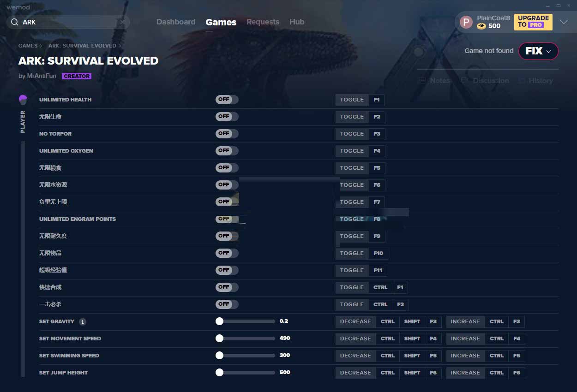Adjust the Set Swimming Speed slider

245,356
